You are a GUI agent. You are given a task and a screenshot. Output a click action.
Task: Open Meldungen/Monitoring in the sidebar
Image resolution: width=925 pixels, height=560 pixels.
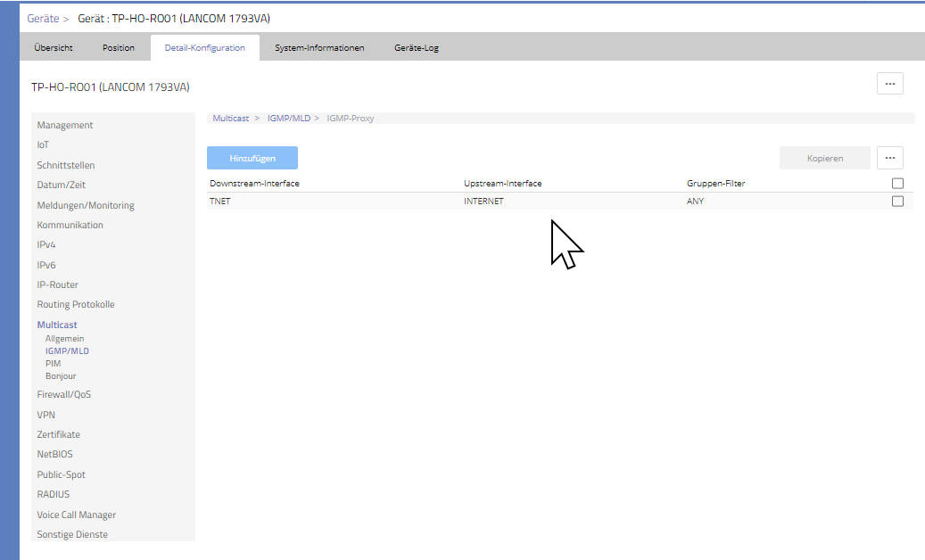(x=86, y=205)
